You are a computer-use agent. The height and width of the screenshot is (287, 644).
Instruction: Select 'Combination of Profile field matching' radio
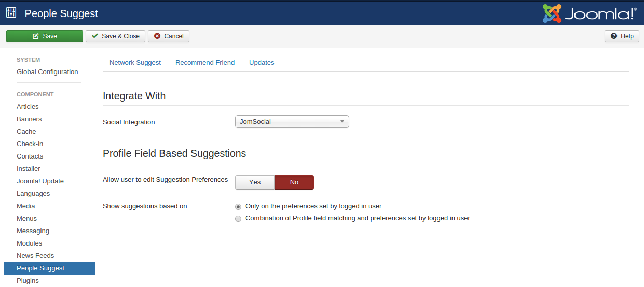pos(238,219)
